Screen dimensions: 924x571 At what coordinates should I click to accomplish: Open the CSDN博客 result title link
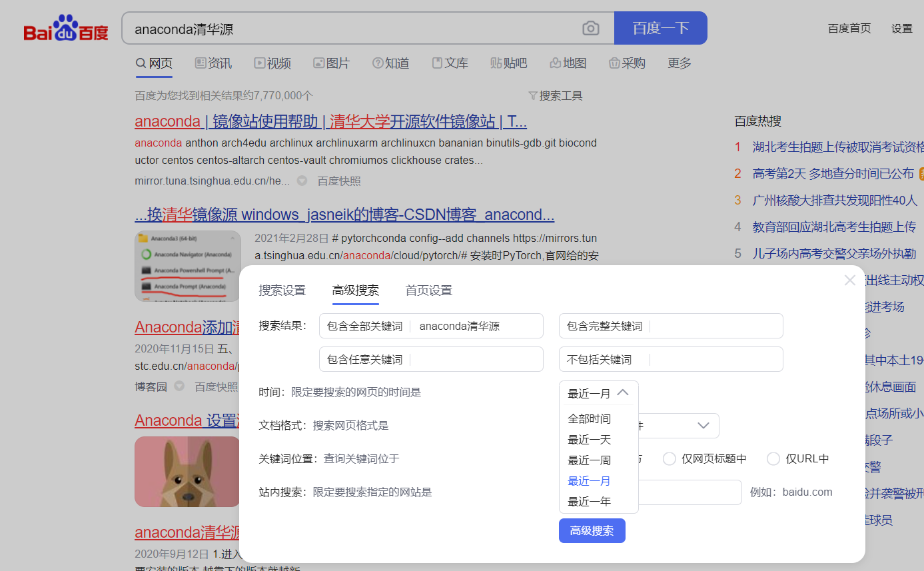[x=344, y=215]
